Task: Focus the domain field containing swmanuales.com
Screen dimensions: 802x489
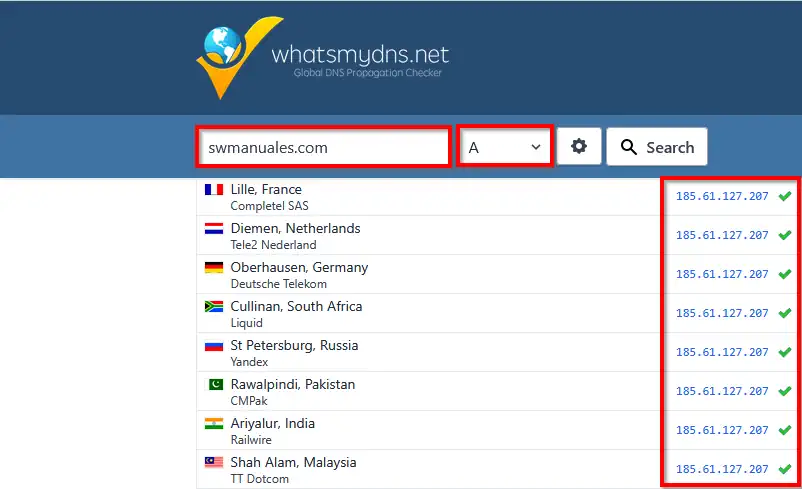Action: click(x=323, y=147)
